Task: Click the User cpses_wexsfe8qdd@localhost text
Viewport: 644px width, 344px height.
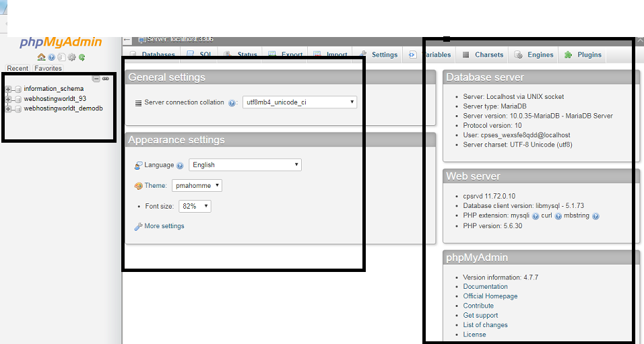Action: click(516, 135)
